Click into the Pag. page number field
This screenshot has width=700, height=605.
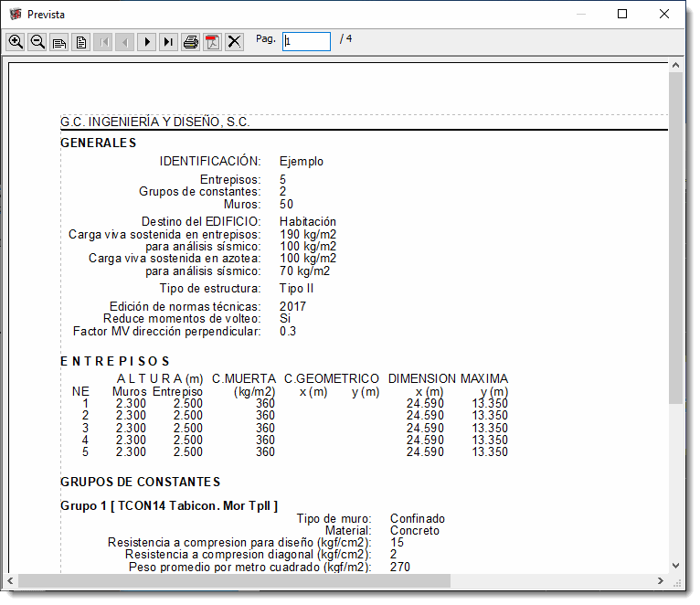306,41
